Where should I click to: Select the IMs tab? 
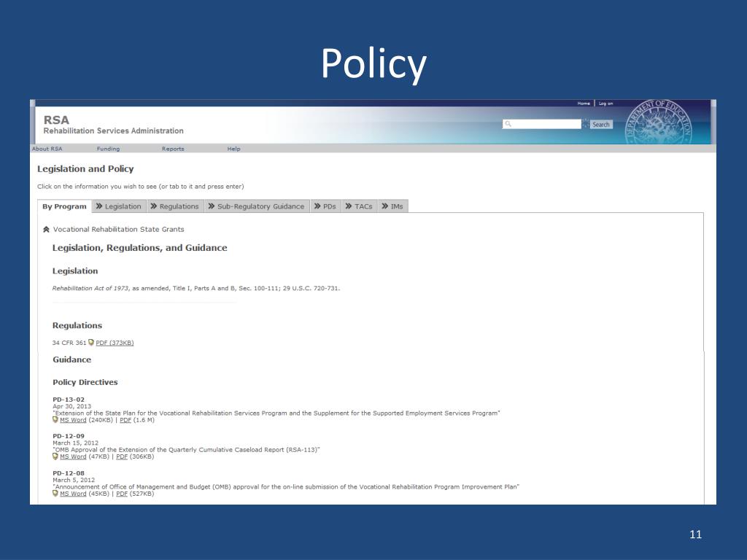392,206
